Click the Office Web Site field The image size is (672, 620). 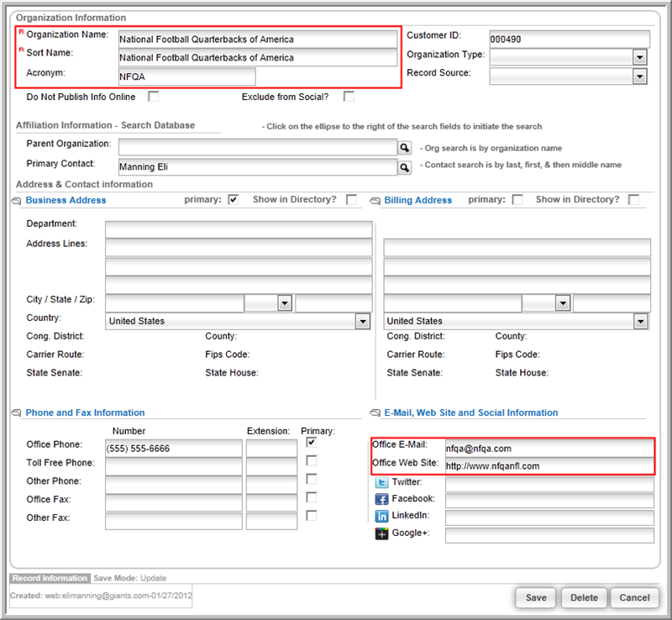549,465
